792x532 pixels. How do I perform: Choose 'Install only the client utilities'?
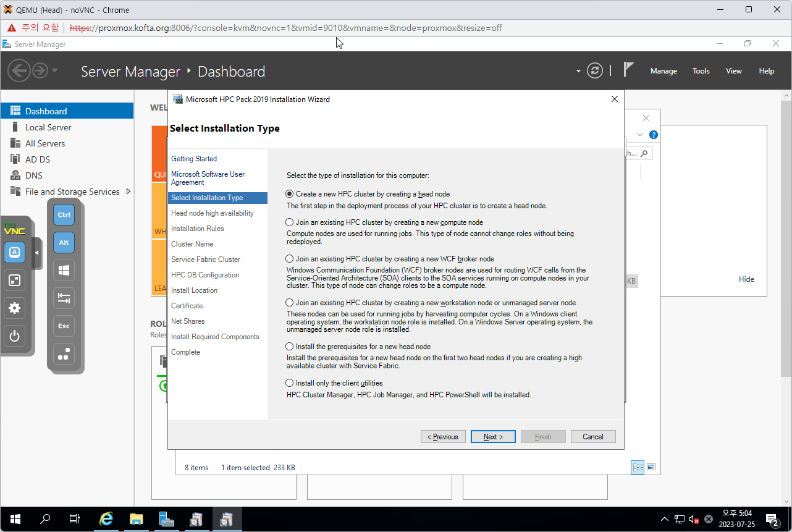coord(290,383)
